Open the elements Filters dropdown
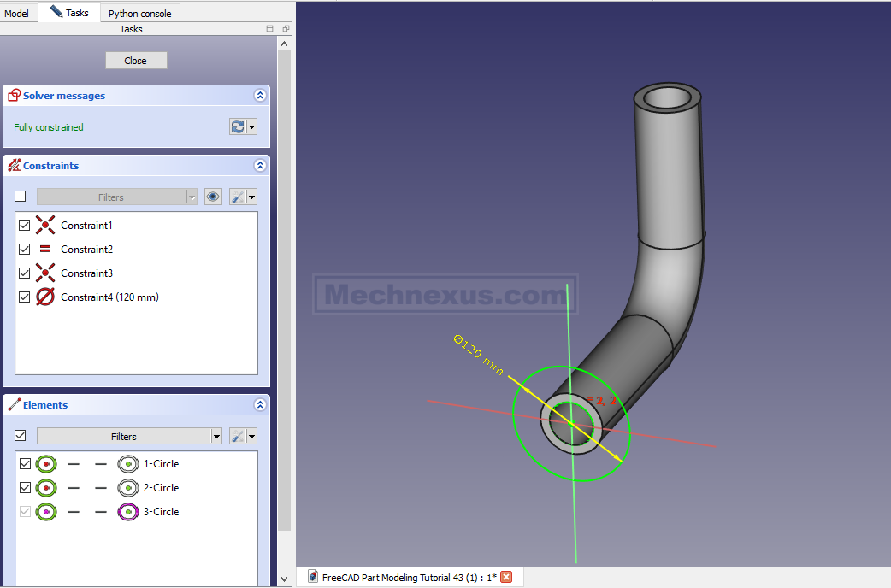 click(129, 437)
